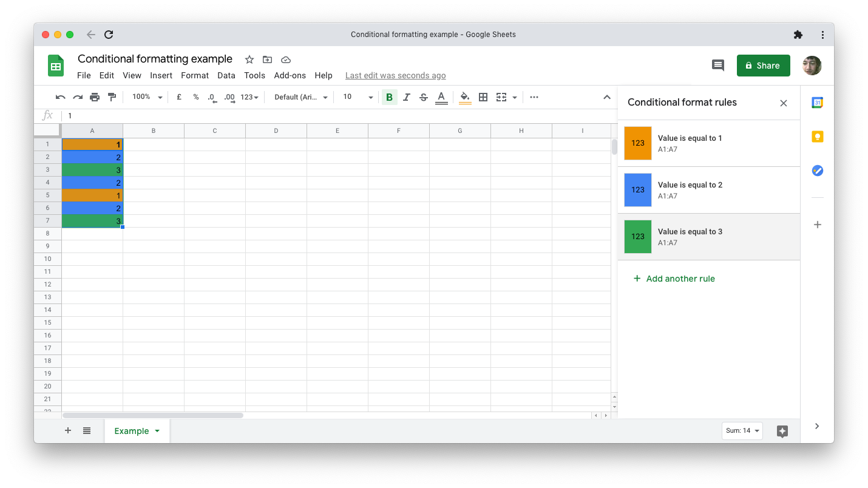Toggle strikethrough formatting
The height and width of the screenshot is (488, 868).
click(x=424, y=97)
